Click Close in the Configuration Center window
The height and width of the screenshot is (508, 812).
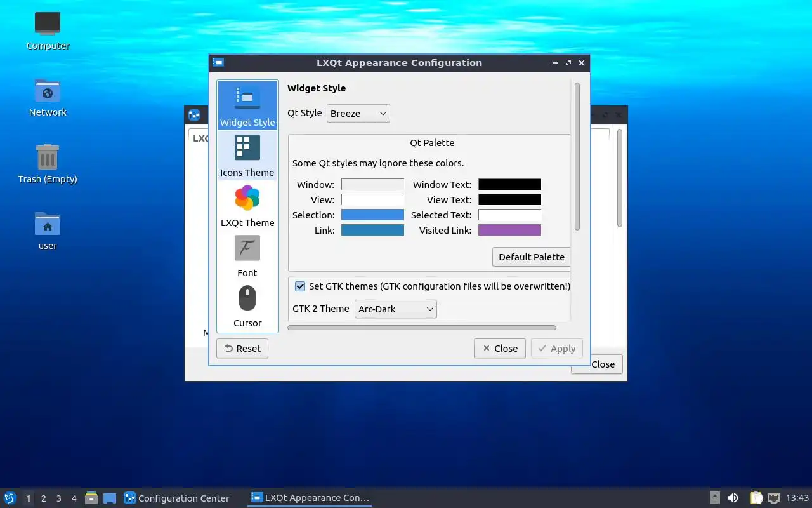(597, 364)
